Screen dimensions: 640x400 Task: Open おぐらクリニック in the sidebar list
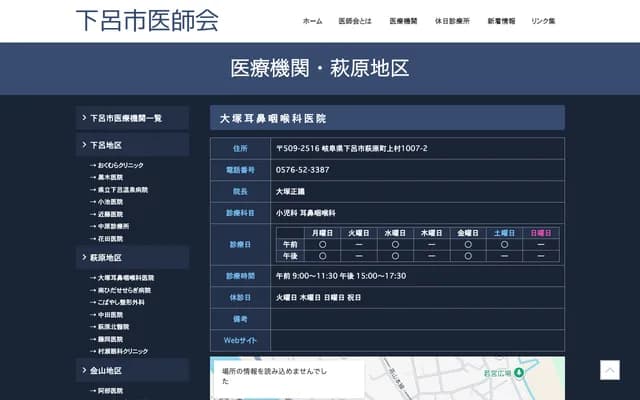[x=120, y=164]
